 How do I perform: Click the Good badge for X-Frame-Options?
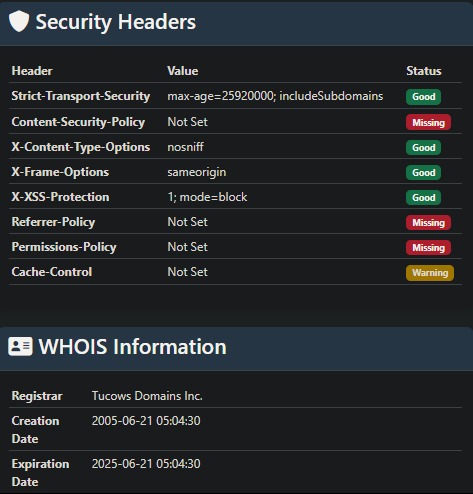pos(423,172)
